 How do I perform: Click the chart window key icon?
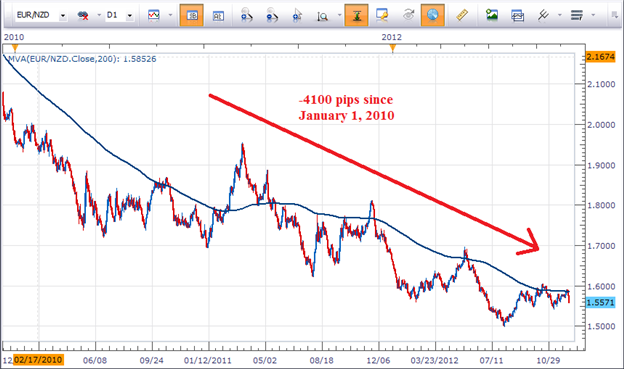(x=382, y=16)
